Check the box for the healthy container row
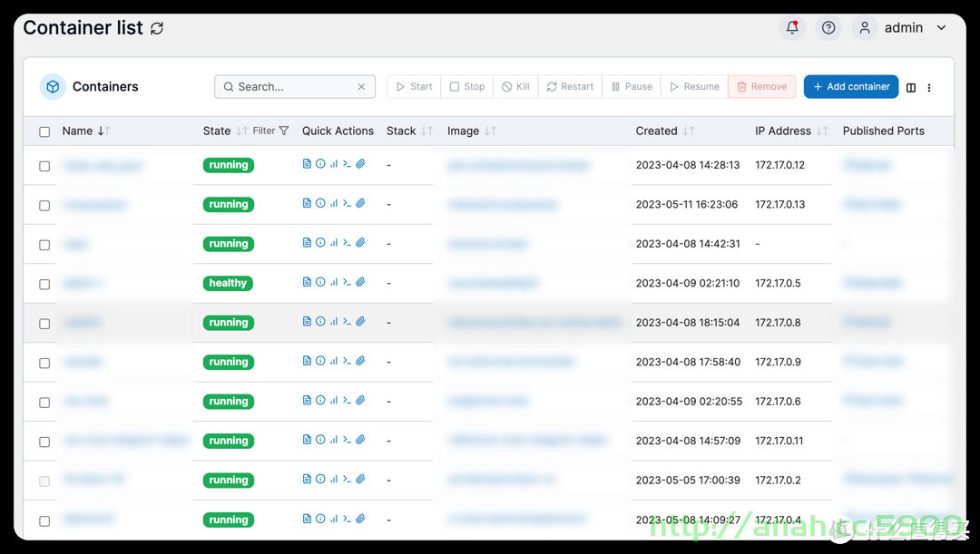This screenshot has height=554, width=980. [x=44, y=284]
